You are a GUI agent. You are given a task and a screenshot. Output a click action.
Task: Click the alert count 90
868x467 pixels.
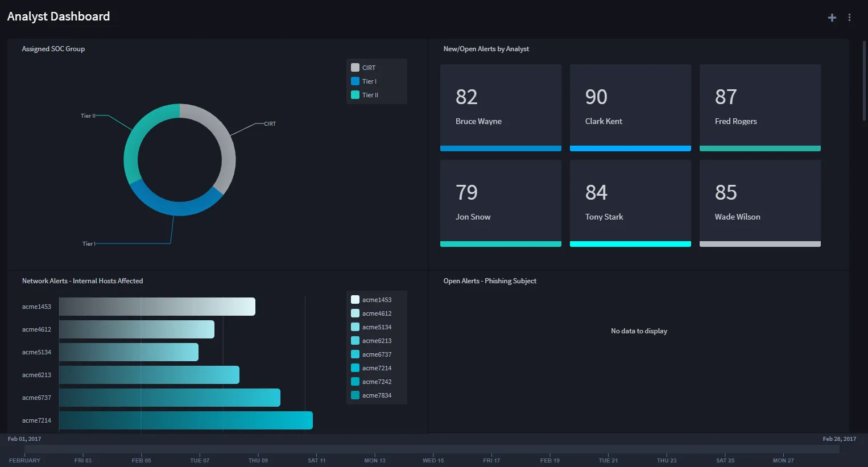[596, 97]
